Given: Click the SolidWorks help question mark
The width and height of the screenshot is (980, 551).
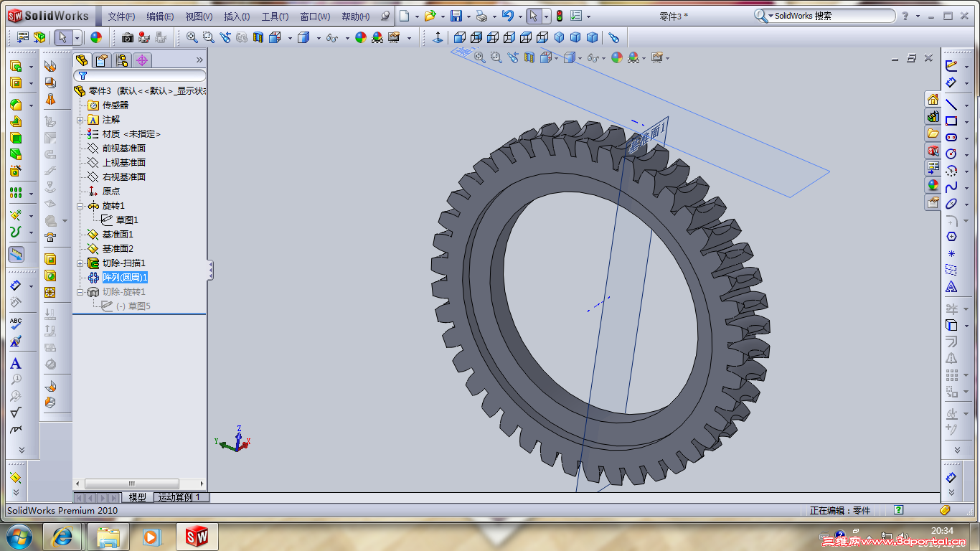Looking at the screenshot, I should point(905,16).
